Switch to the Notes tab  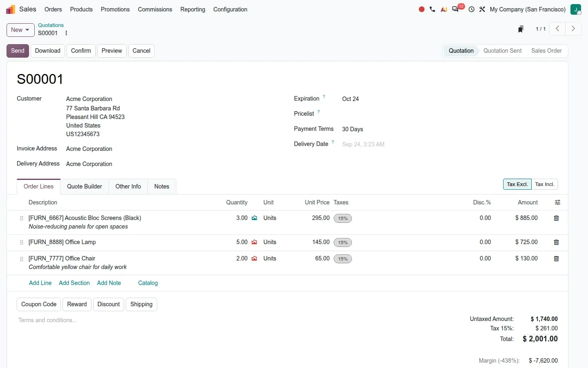pos(162,186)
